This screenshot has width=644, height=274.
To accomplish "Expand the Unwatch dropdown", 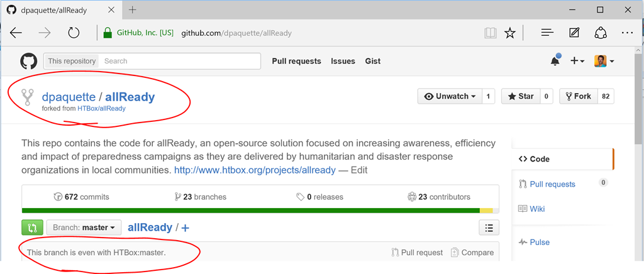I will coord(449,96).
